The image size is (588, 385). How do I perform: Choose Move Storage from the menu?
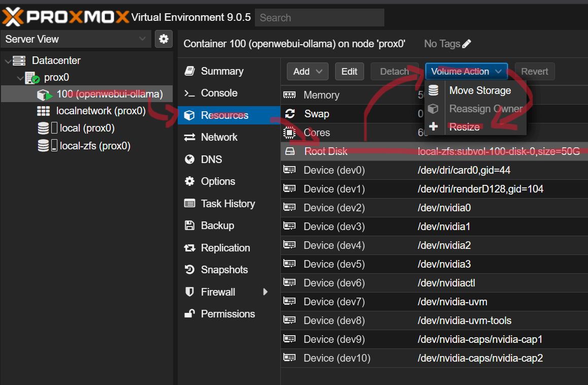(480, 90)
